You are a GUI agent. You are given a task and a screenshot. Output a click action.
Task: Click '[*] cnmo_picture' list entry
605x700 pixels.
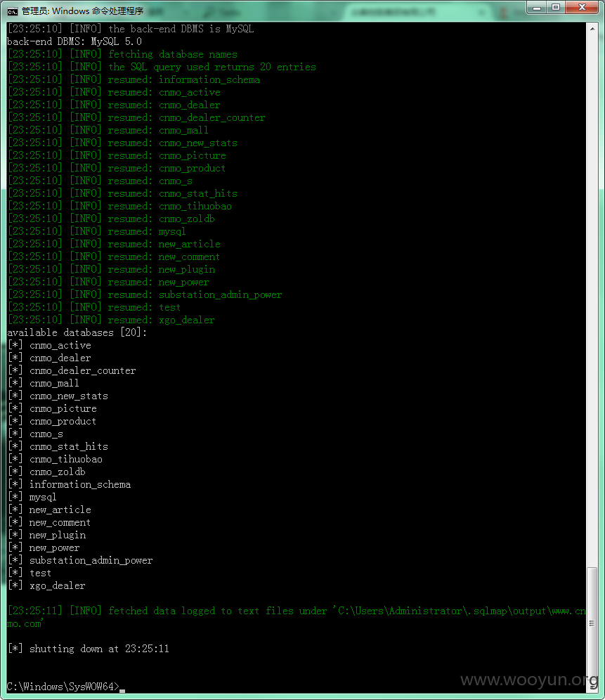(x=52, y=408)
